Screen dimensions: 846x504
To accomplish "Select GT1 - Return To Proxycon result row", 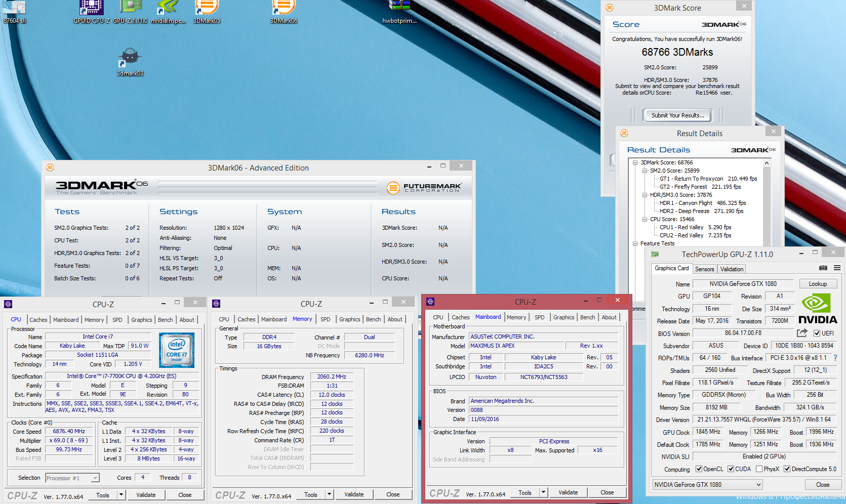I will coord(708,179).
